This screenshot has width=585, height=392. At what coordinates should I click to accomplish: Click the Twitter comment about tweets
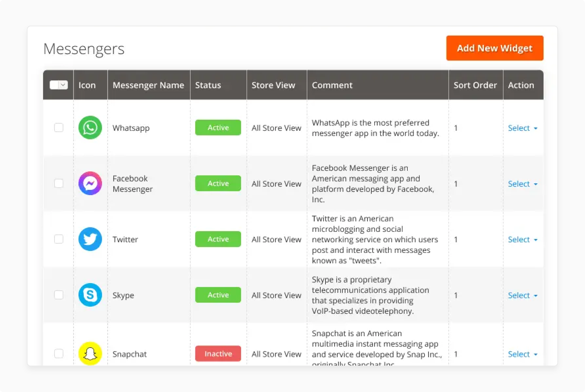coord(375,240)
